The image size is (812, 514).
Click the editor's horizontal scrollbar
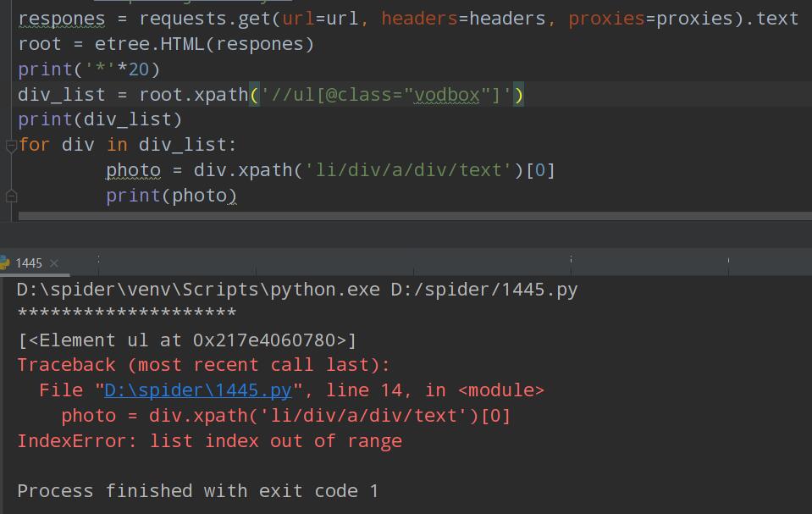[x=406, y=217]
